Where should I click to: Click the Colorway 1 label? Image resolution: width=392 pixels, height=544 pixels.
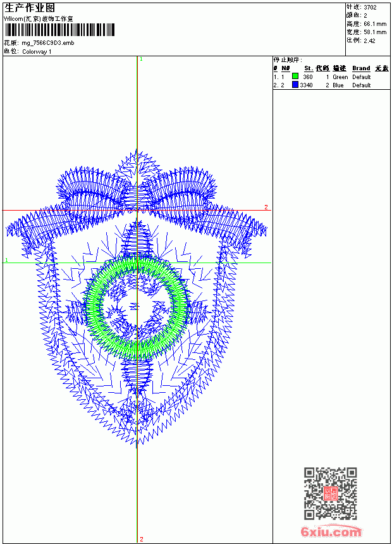tap(37, 52)
